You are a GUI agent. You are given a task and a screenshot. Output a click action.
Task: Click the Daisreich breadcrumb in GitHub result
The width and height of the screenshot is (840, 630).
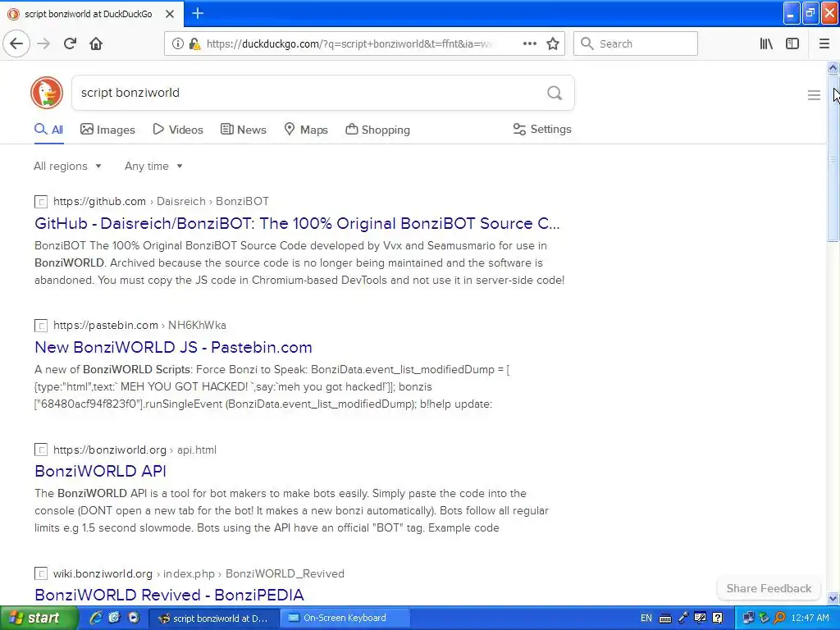click(181, 202)
